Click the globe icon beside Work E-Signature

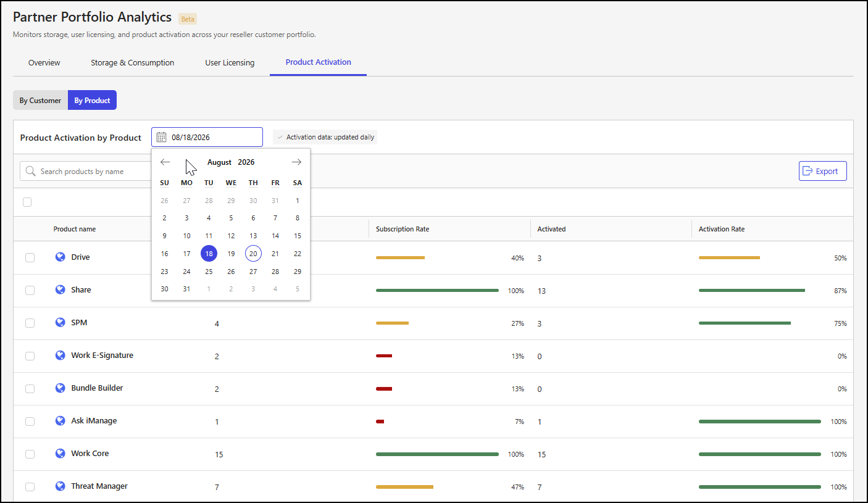(60, 355)
